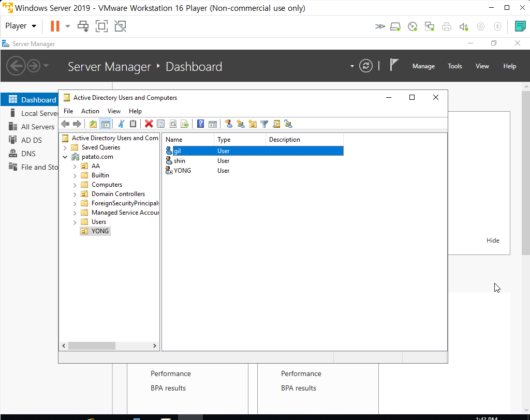Open Server Manager's View menu

click(x=482, y=66)
